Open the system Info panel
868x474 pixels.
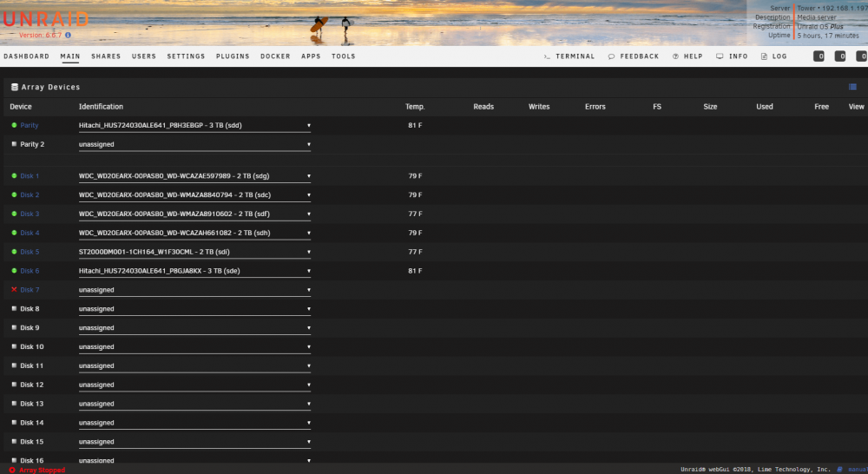tap(732, 56)
